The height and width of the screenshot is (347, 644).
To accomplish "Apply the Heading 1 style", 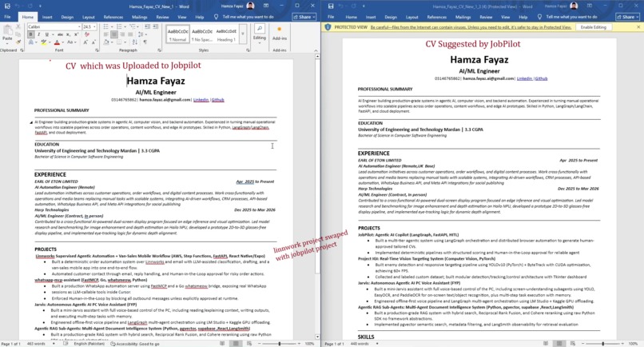I will click(x=226, y=34).
